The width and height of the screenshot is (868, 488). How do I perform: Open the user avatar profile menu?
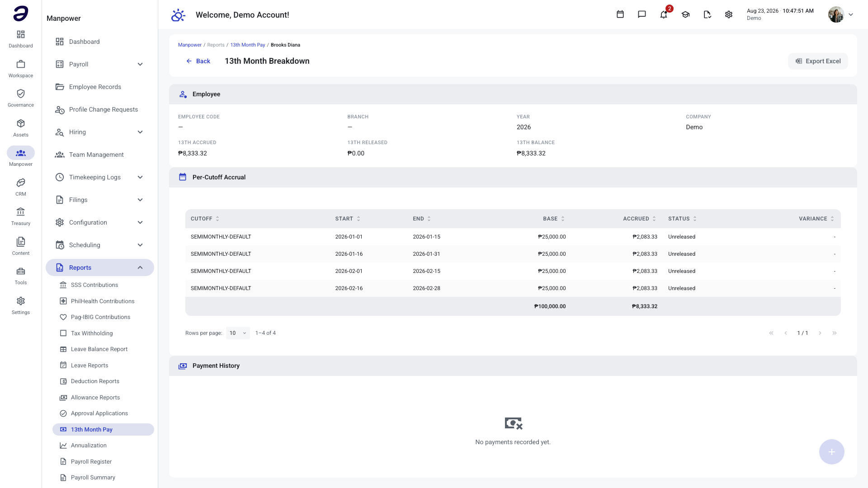[x=841, y=14]
